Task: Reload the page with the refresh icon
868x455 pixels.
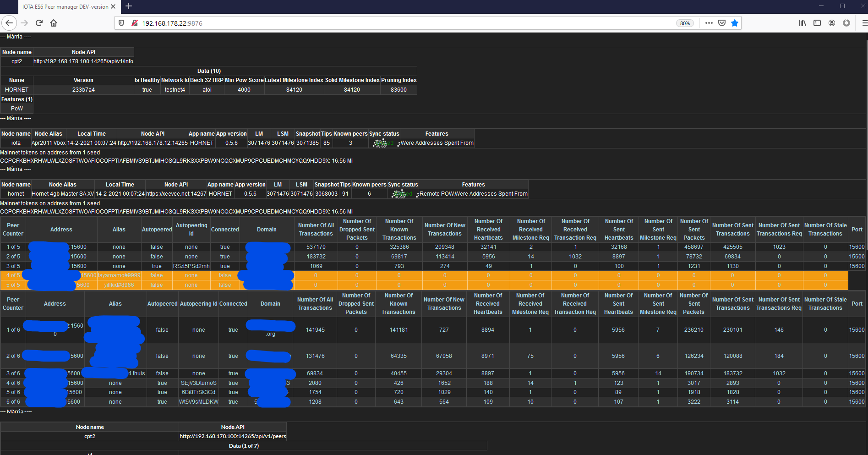Action: click(39, 23)
